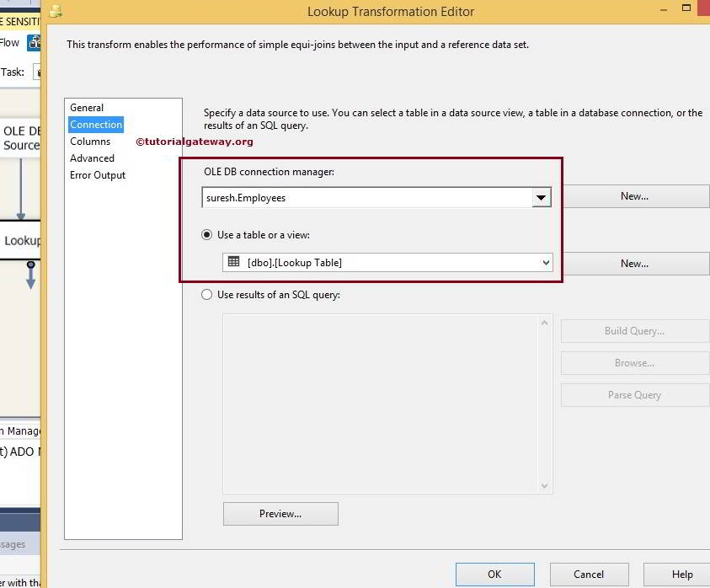The height and width of the screenshot is (588, 710).
Task: Switch to the Columns page
Action: [x=91, y=141]
